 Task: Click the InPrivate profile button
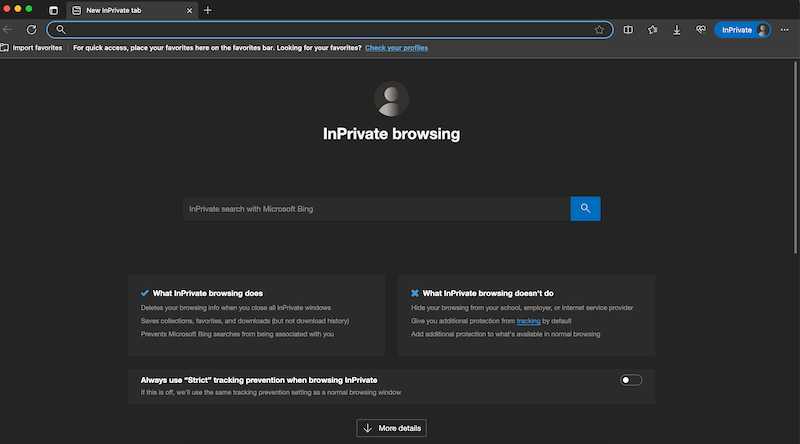pyautogui.click(x=742, y=30)
